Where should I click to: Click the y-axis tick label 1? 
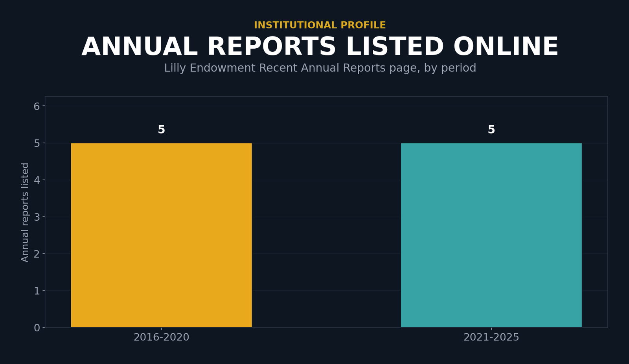coord(37,291)
